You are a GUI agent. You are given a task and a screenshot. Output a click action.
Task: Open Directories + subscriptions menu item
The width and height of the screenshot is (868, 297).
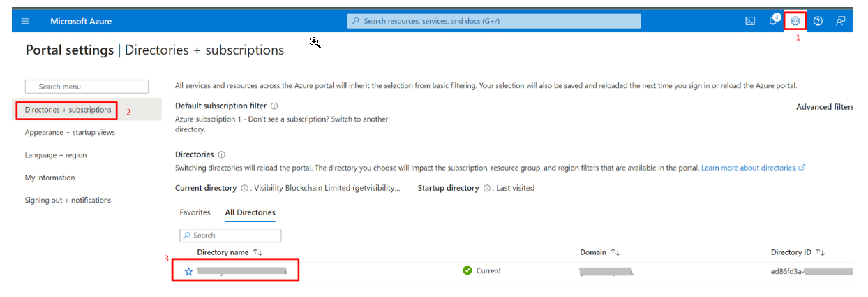point(68,110)
